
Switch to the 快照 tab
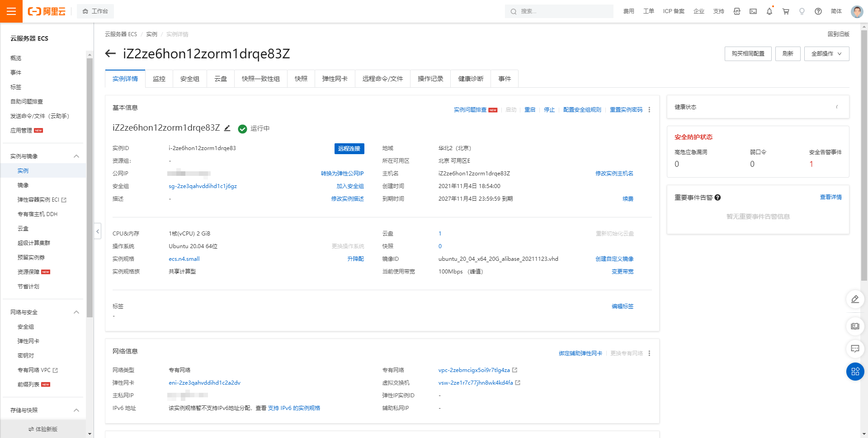point(301,79)
